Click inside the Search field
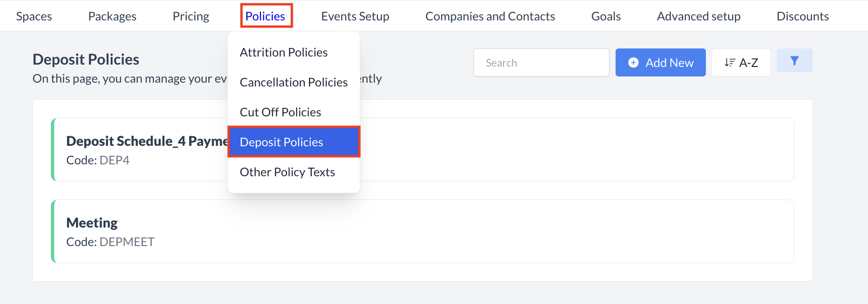Screen dimensions: 868x304 [x=541, y=63]
